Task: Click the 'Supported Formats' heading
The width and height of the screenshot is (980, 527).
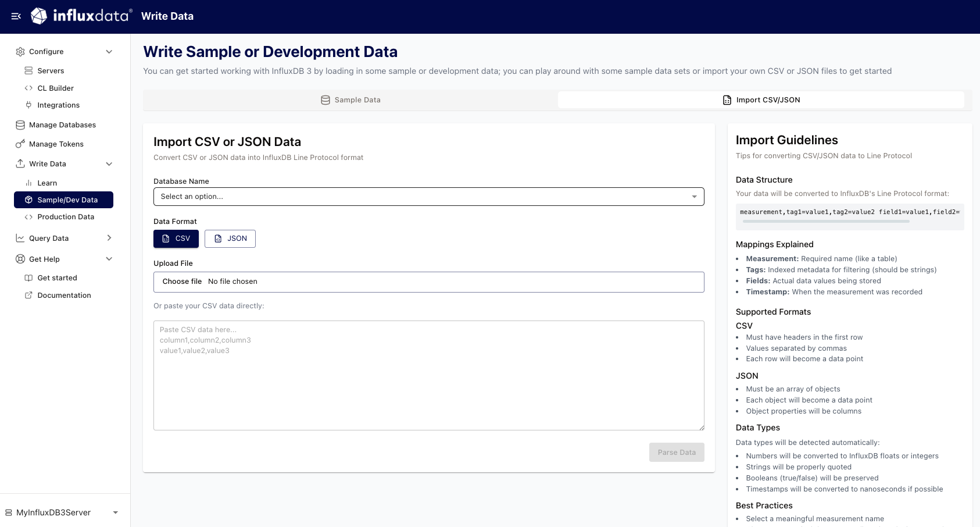Action: (773, 312)
